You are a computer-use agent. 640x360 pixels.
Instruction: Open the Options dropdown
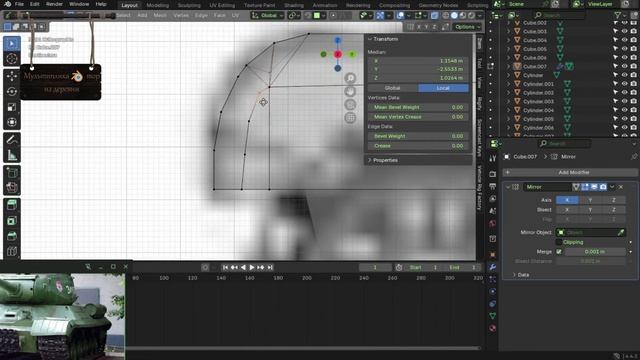pos(467,27)
